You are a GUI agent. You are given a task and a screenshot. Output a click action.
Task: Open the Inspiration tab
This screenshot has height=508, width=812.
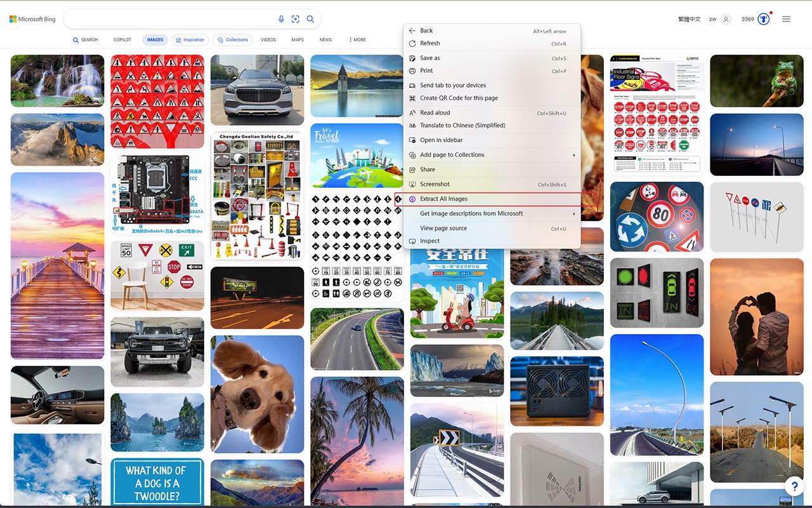click(190, 39)
